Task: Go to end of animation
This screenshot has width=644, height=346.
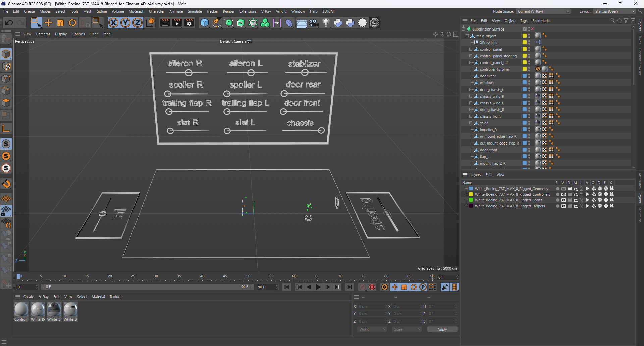Action: 350,287
